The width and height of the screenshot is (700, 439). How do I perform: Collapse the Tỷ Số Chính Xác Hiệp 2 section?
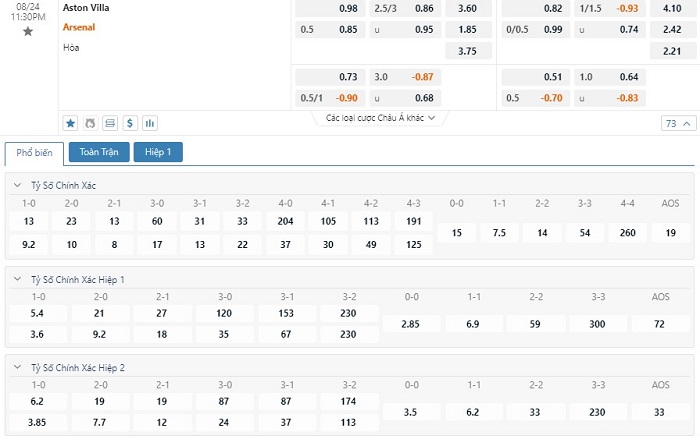(x=17, y=367)
